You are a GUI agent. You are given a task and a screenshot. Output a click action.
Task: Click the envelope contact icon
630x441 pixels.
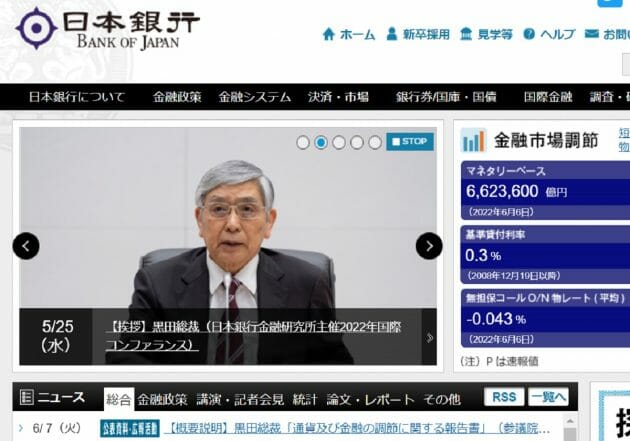click(591, 34)
